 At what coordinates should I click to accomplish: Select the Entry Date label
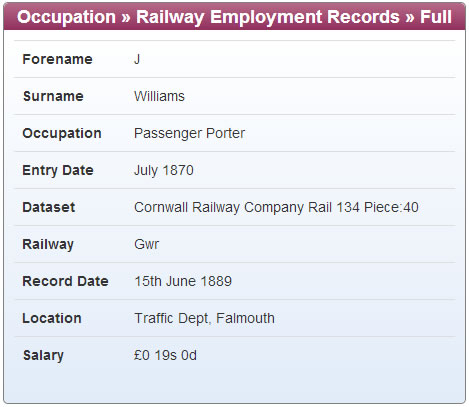pyautogui.click(x=58, y=170)
